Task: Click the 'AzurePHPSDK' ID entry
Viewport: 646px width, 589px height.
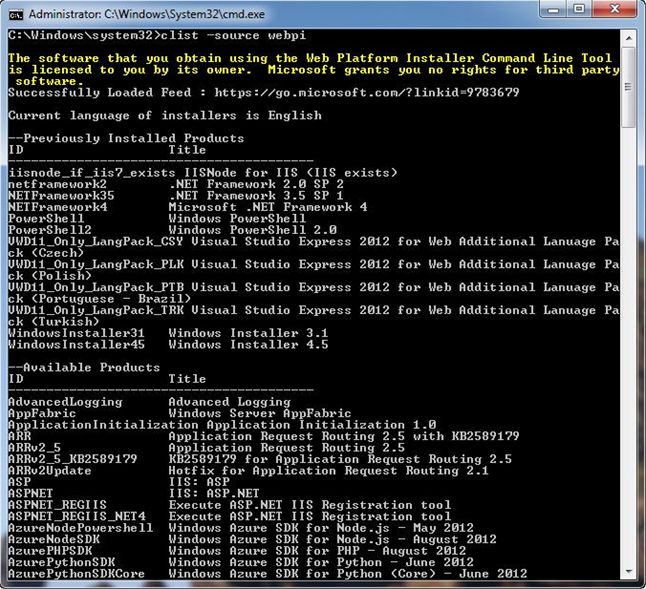Action: (x=50, y=551)
